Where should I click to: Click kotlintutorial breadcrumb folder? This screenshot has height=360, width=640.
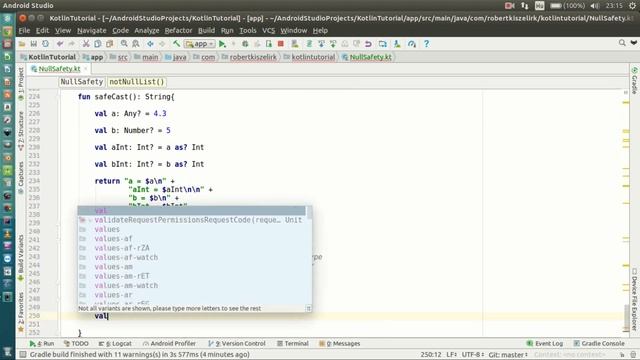(x=309, y=57)
